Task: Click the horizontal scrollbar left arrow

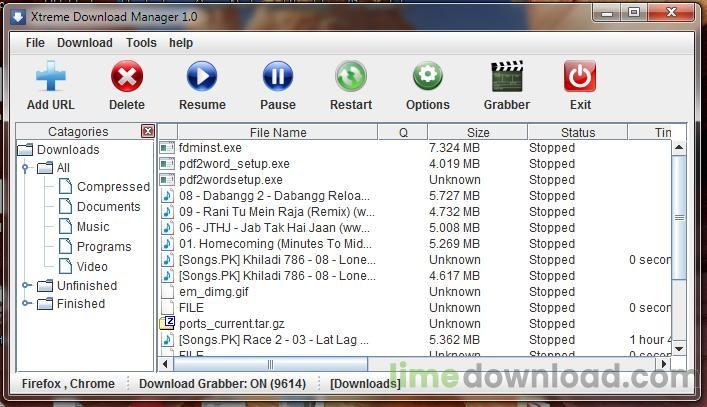Action: click(165, 364)
